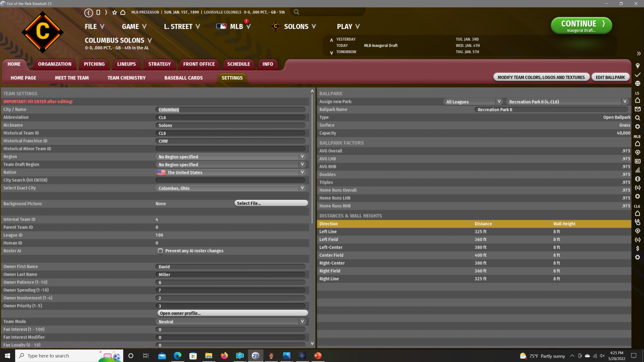Expand the Nation dropdown
Screen dimensions: 644x362
[x=302, y=172]
